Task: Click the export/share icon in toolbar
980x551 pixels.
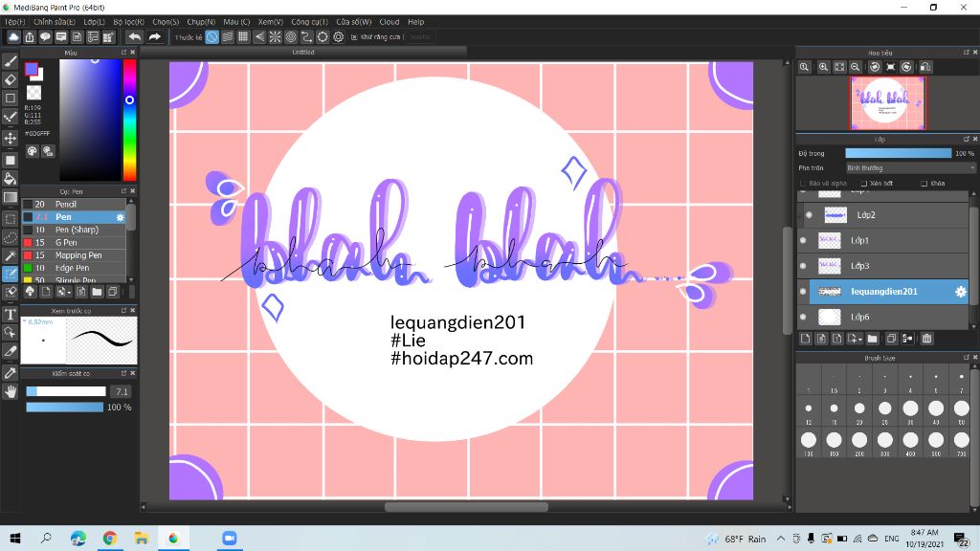Action: (30, 37)
